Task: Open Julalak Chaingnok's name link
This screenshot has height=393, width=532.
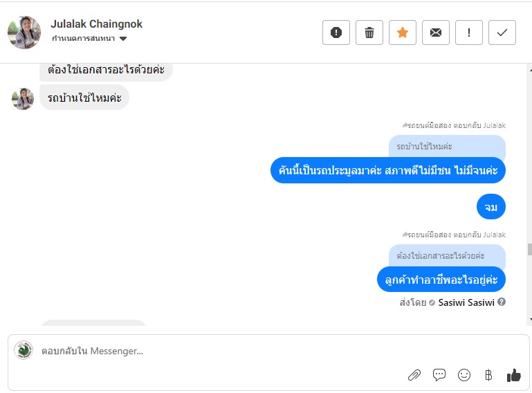Action: [97, 24]
